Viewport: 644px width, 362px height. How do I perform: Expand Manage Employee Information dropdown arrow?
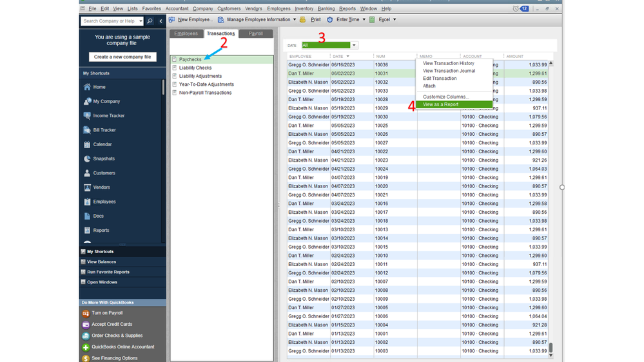295,20
